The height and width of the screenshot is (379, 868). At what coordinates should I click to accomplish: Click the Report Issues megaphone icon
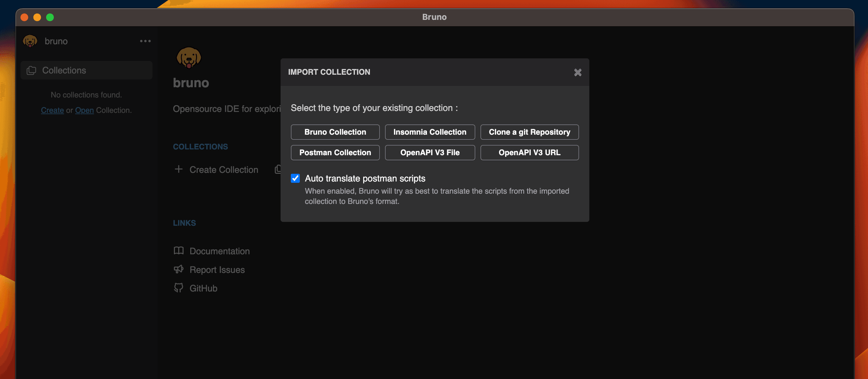(x=178, y=269)
